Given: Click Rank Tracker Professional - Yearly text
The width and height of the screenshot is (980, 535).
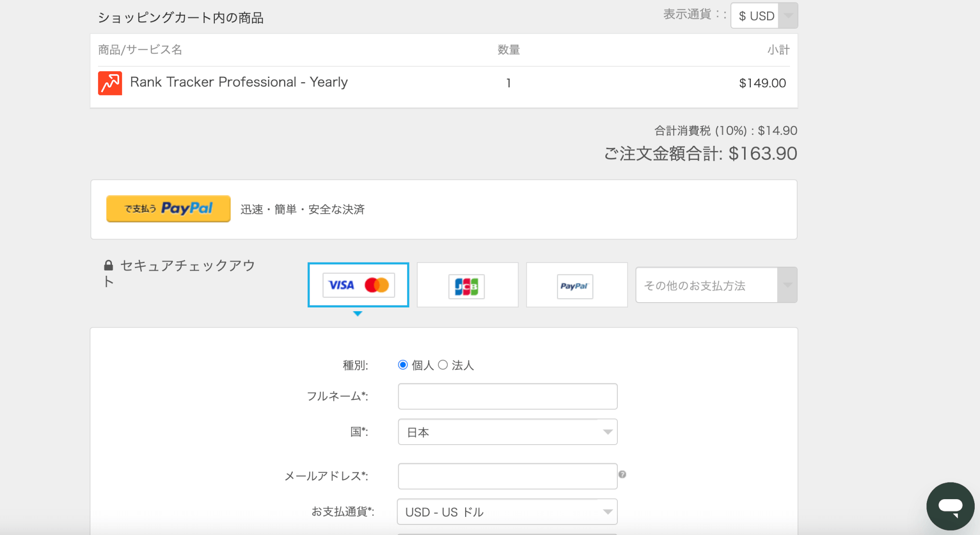Looking at the screenshot, I should click(x=239, y=82).
